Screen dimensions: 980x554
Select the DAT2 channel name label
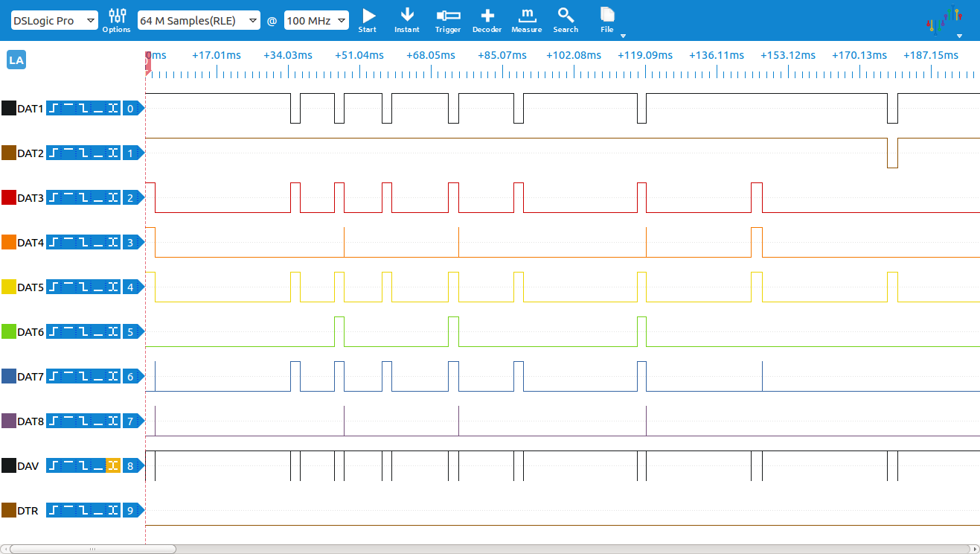(31, 153)
